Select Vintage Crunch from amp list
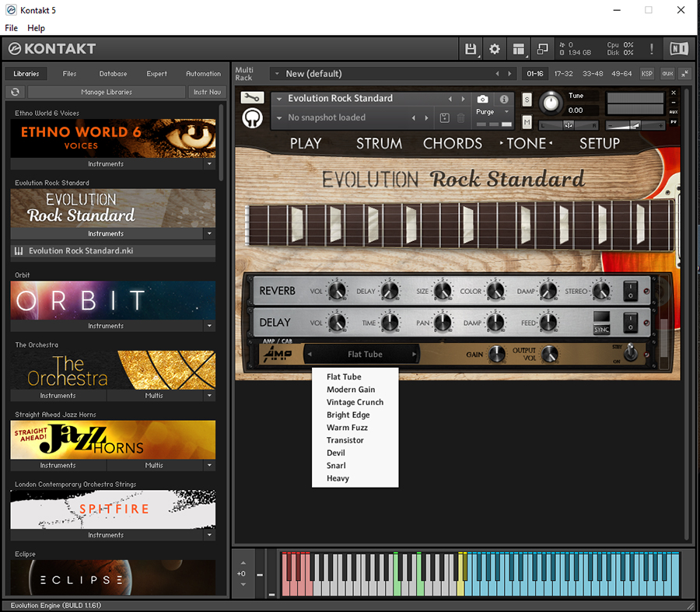 pos(355,402)
